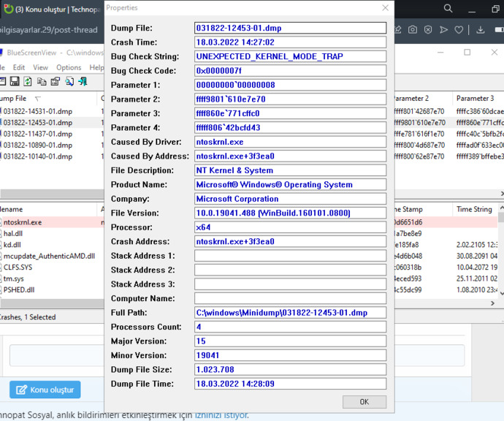Click scroll-down arrow of driver list scrollbar
Image resolution: width=504 pixels, height=421 pixels.
[x=501, y=293]
